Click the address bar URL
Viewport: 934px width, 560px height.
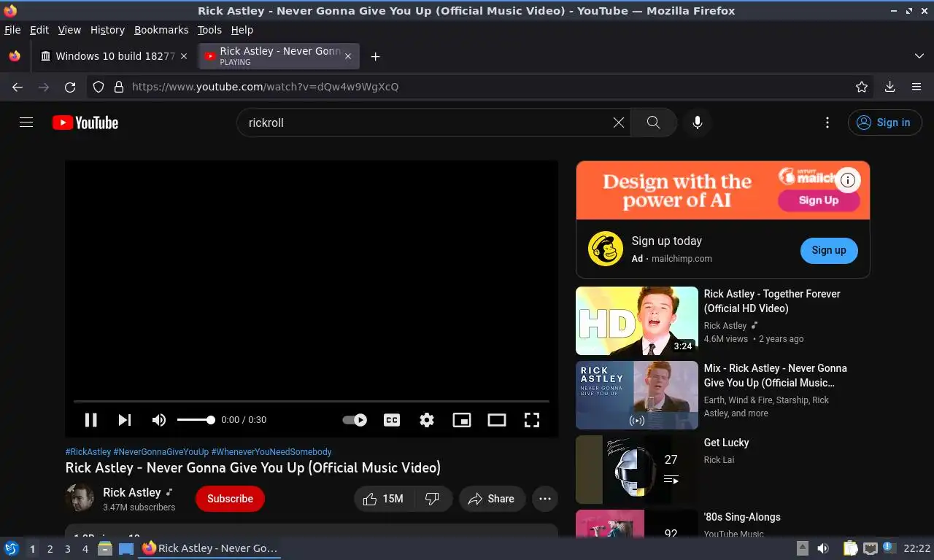265,87
